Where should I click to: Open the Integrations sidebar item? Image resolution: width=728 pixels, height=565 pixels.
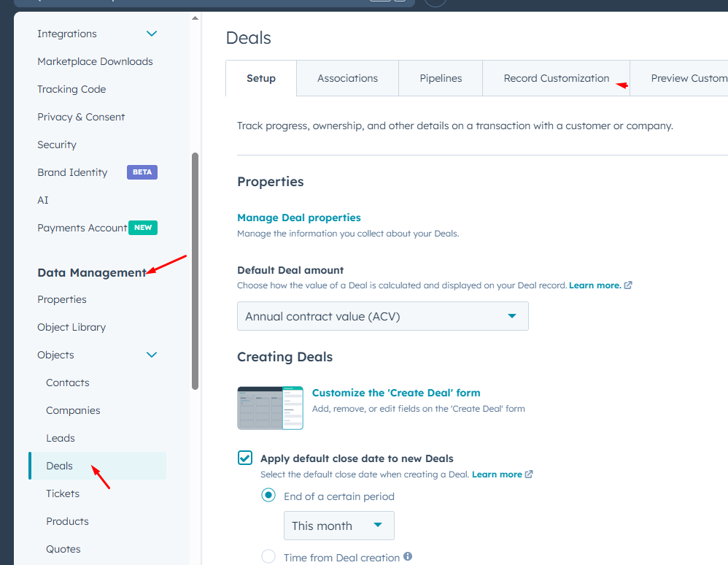[x=67, y=34]
